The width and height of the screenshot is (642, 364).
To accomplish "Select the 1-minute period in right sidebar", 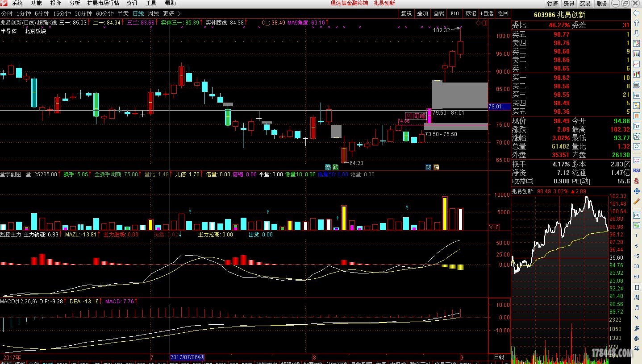I will tap(636, 236).
